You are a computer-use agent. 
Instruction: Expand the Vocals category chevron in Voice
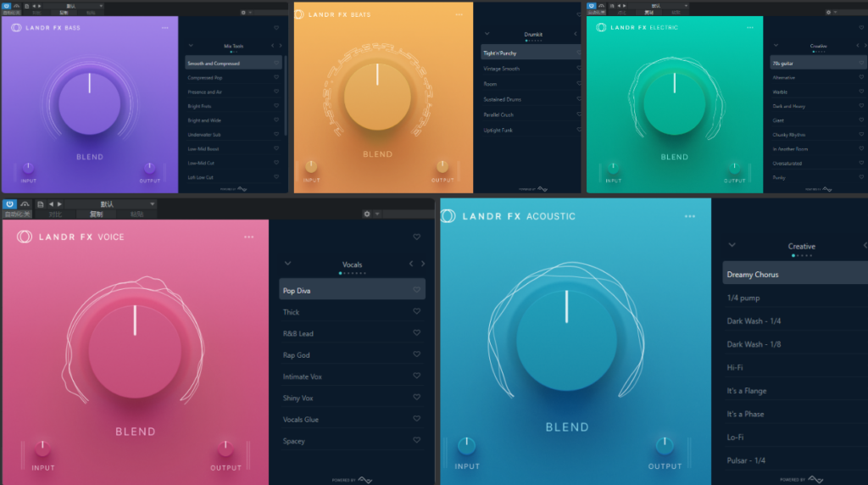288,264
